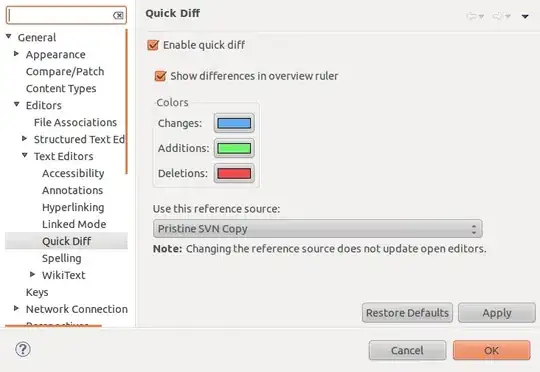Open the Annotations preference page
The height and width of the screenshot is (372, 540).
pos(72,190)
